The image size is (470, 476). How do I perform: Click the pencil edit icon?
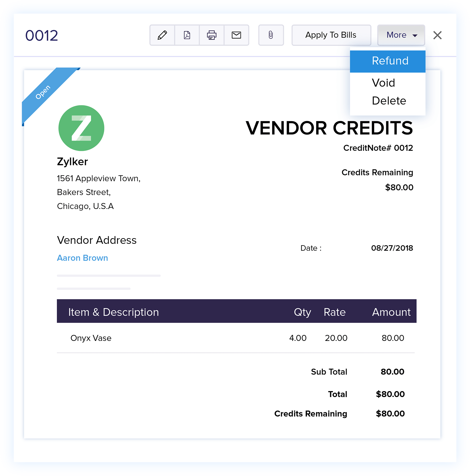click(x=162, y=35)
